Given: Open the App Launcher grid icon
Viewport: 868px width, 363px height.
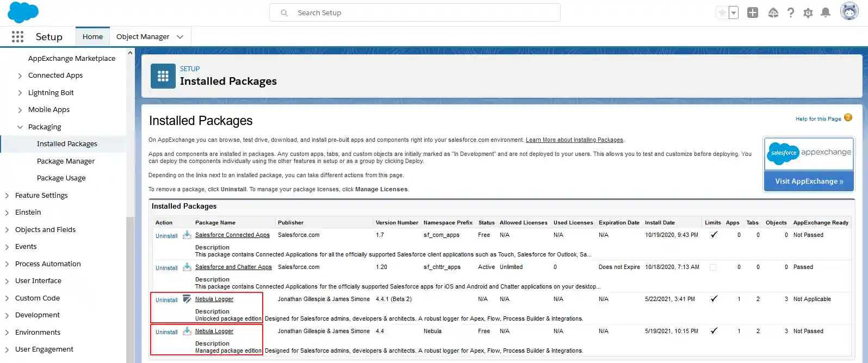Looking at the screenshot, I should click(x=17, y=36).
